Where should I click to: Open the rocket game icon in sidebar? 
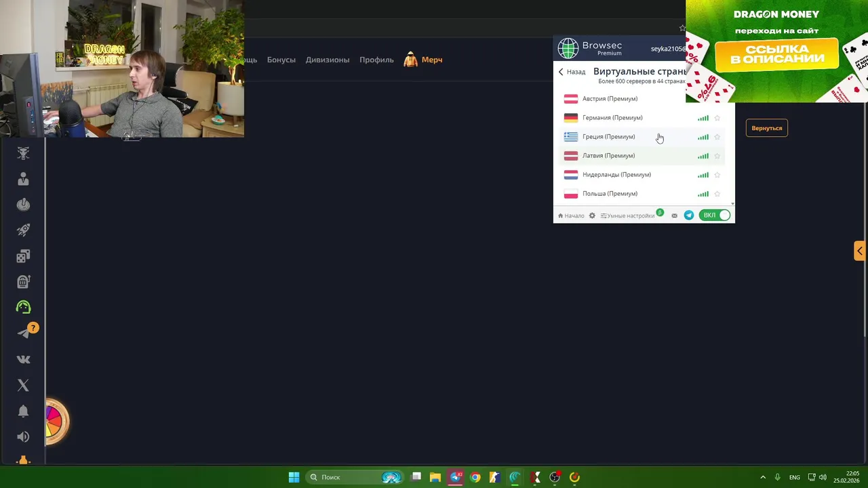[23, 230]
